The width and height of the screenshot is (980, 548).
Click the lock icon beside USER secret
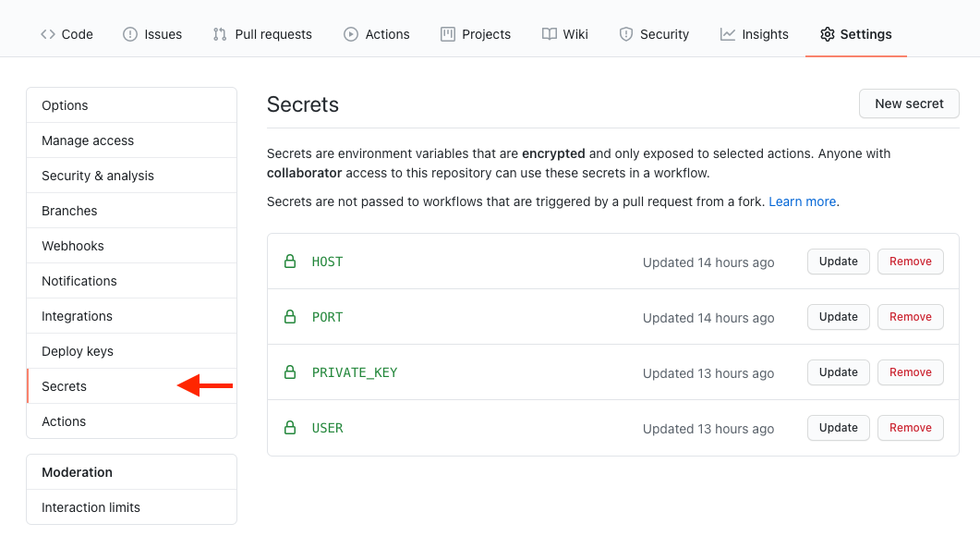290,428
